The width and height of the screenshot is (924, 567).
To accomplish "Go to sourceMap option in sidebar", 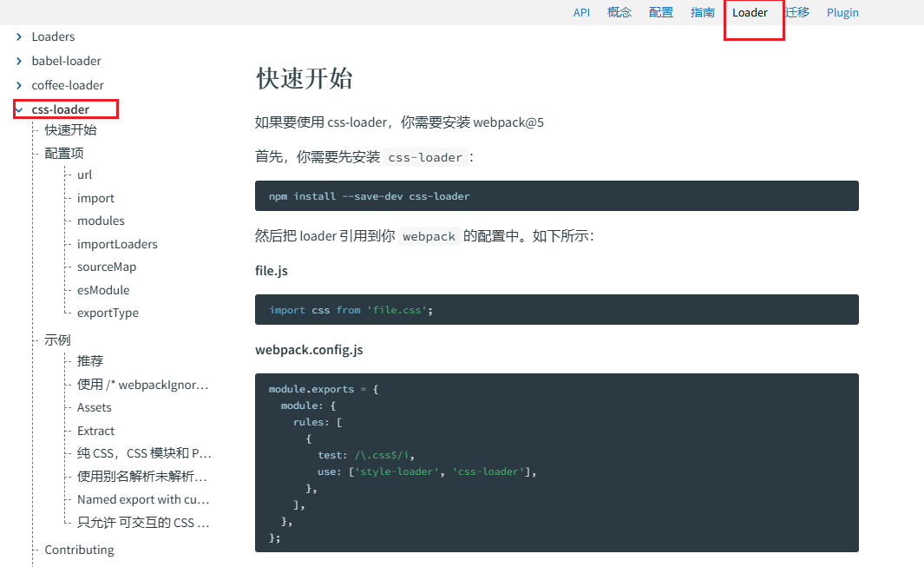I will pos(107,267).
